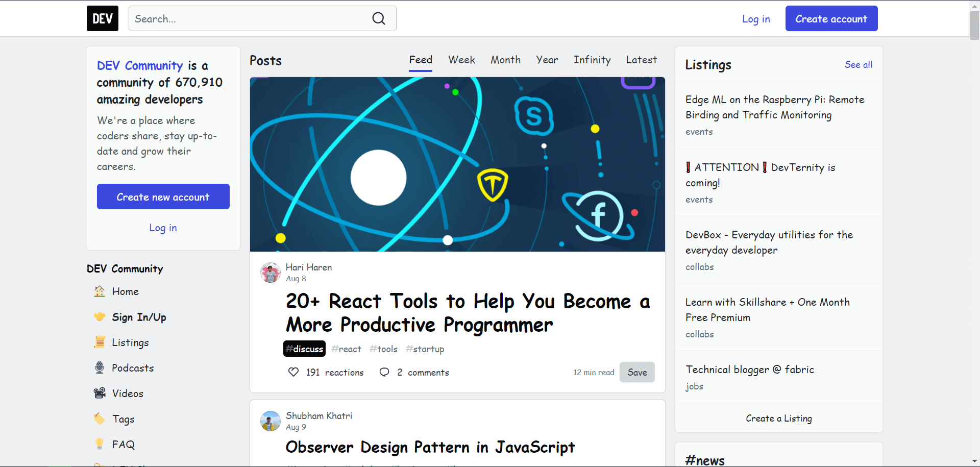Click the Sign In/Up handshake icon

point(100,316)
